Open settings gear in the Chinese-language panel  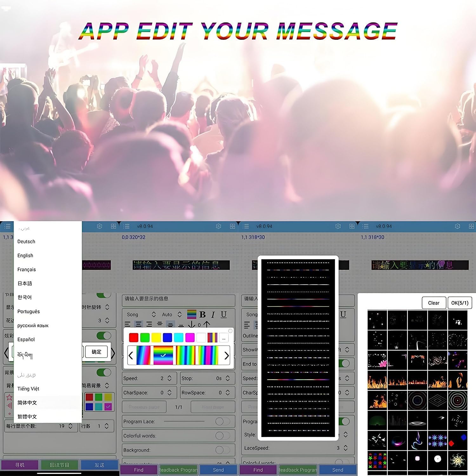(x=99, y=226)
